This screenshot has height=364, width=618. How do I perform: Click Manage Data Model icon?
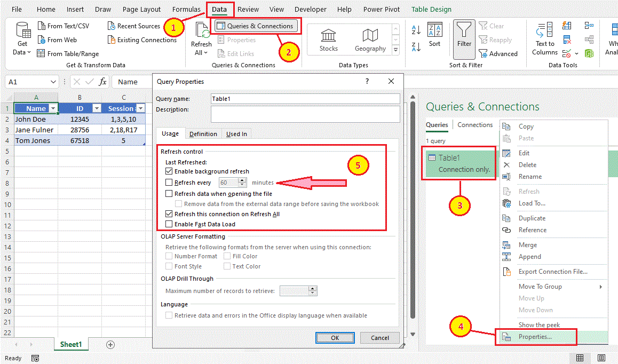[x=589, y=53]
